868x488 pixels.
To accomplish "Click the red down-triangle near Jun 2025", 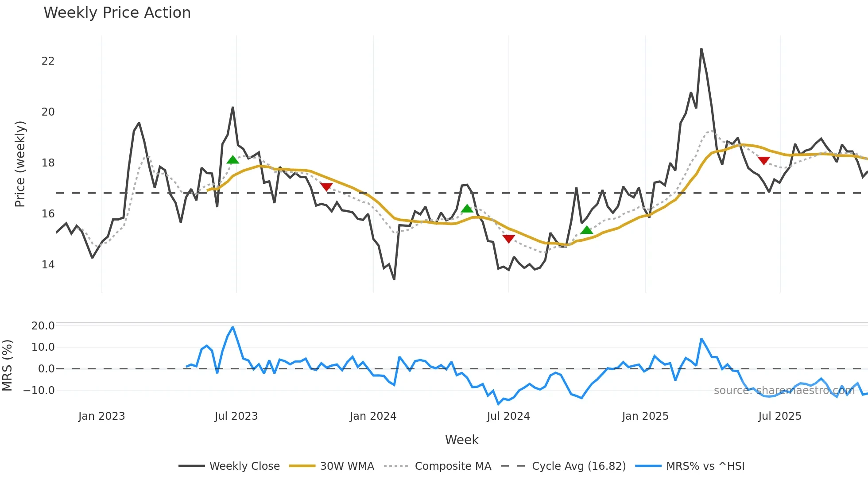I will point(763,161).
